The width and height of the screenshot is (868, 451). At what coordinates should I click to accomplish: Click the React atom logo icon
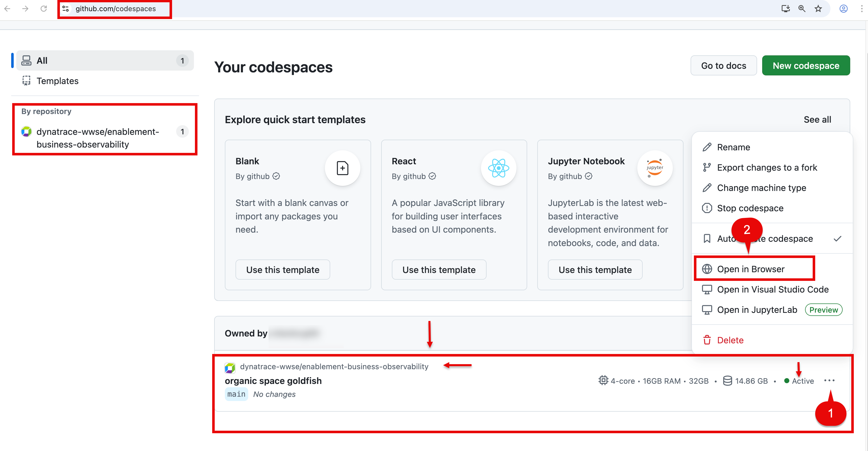tap(498, 168)
